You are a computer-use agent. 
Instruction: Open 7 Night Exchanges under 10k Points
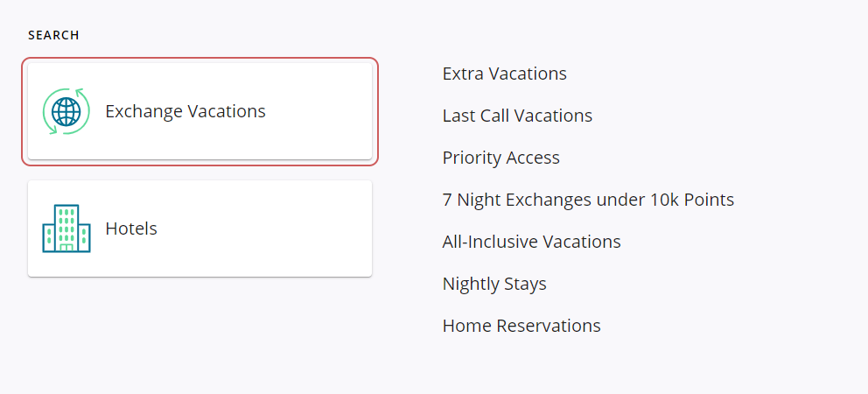588,200
